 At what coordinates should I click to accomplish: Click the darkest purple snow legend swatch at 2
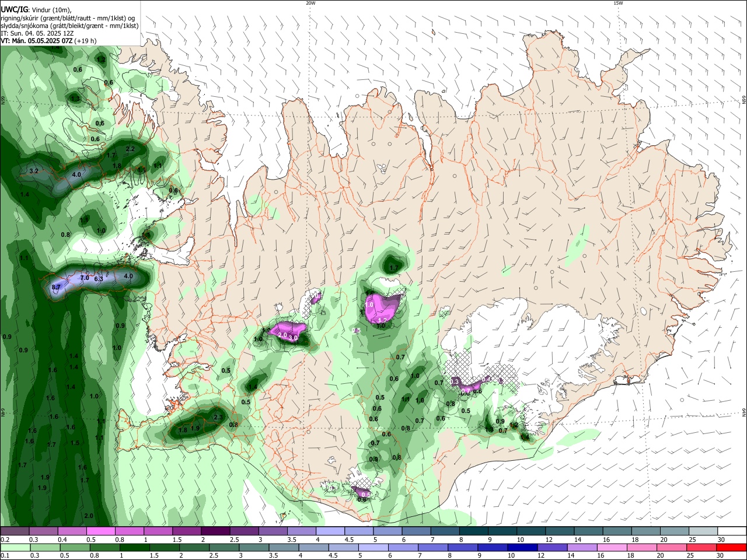[215, 531]
